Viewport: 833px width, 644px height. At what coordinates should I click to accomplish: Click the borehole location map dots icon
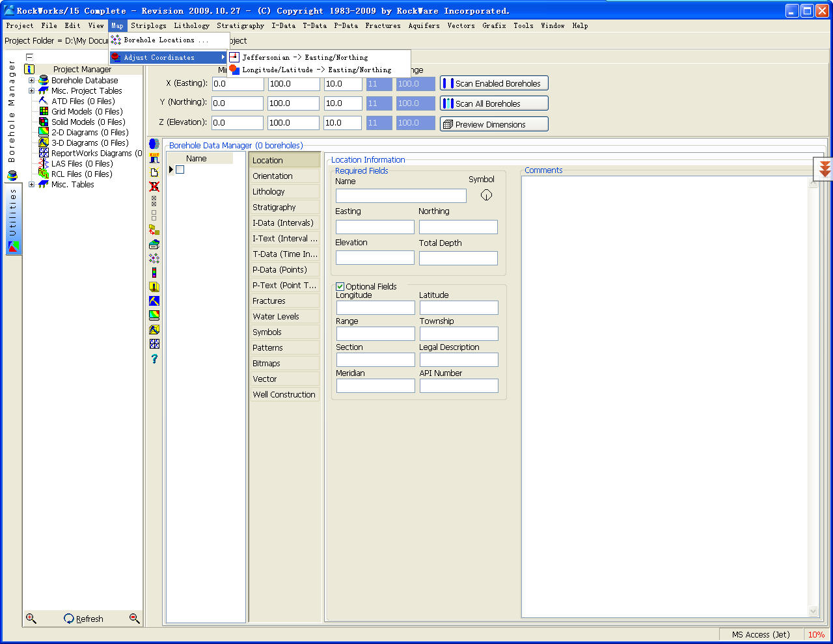click(154, 258)
